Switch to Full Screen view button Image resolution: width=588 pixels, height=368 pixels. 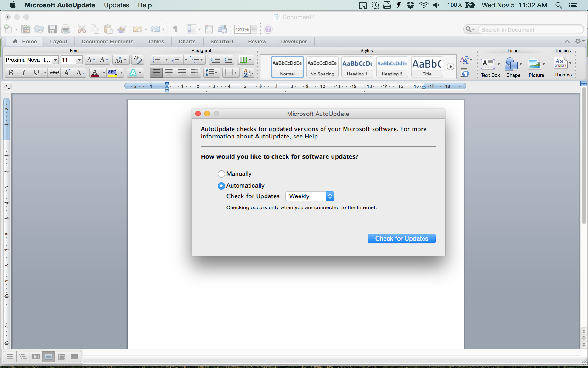(74, 356)
